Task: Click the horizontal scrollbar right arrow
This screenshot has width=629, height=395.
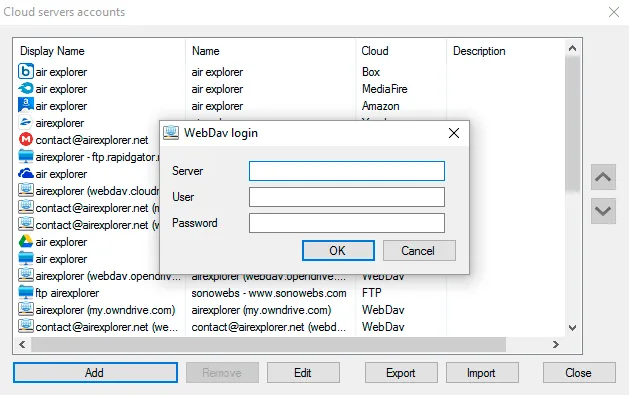Action: [556, 344]
